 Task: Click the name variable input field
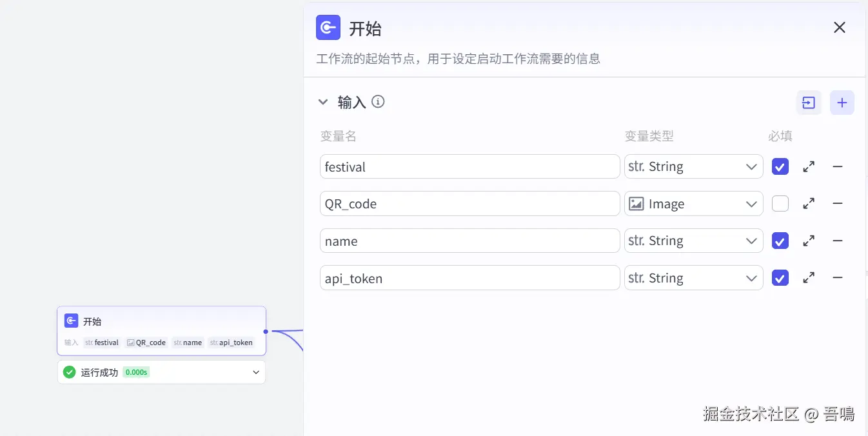(469, 241)
